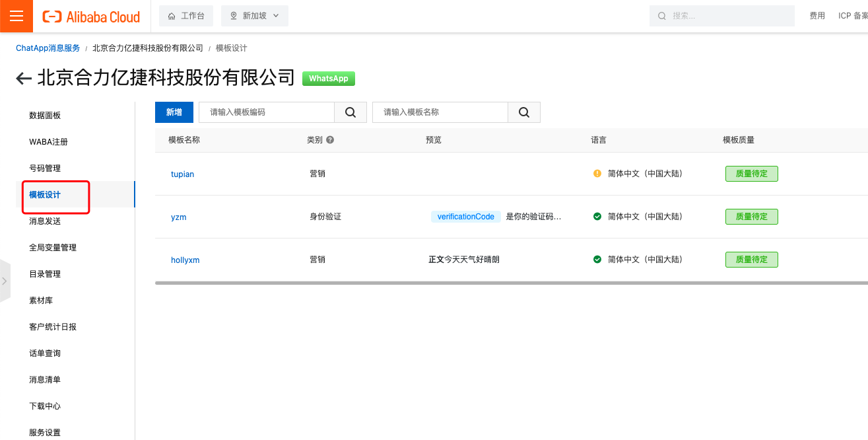Open the hamburger main menu
Viewport: 868px width, 440px height.
tap(17, 17)
